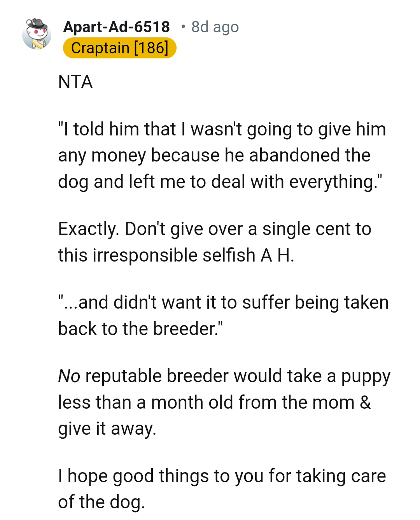Click the Snoo avatar of Apart-Ad-6518
The height and width of the screenshot is (520, 420).
pos(37,35)
